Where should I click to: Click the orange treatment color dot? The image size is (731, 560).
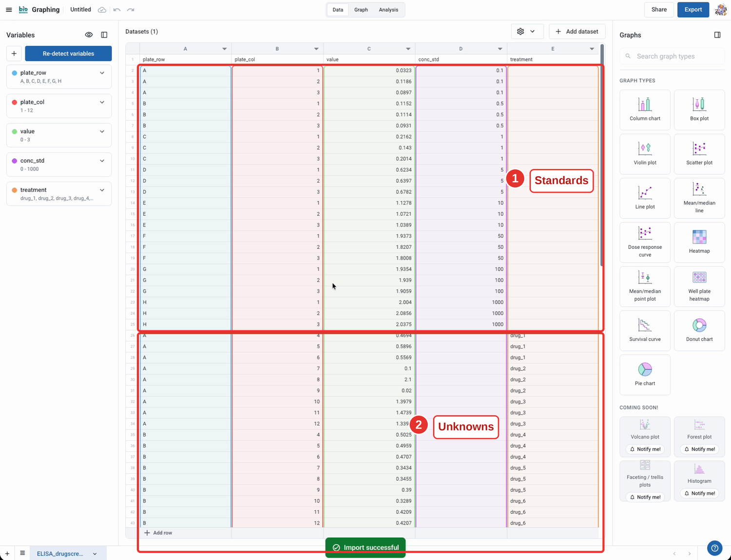pyautogui.click(x=15, y=190)
